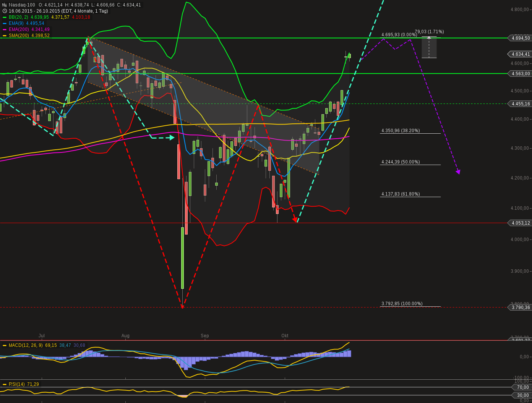Select the Fibonacci label 3.792,85 (100.00%)
The image size is (532, 403).
(402, 304)
